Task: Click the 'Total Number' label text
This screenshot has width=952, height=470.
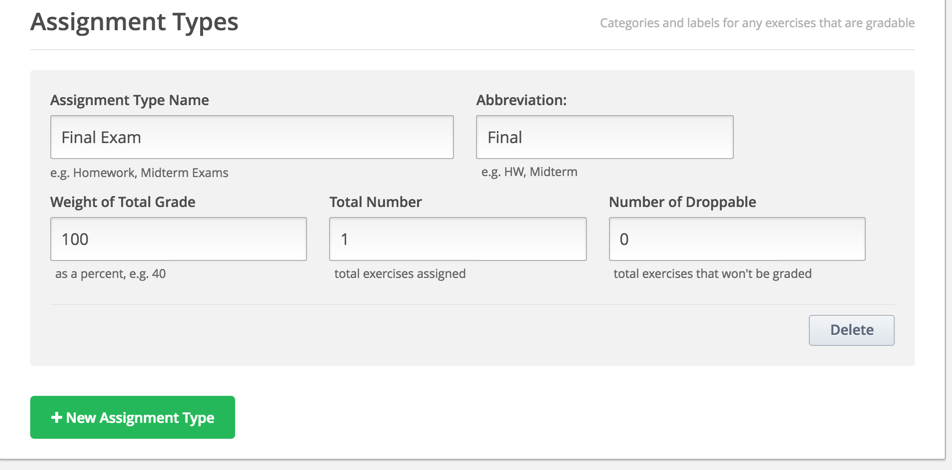Action: 375,202
